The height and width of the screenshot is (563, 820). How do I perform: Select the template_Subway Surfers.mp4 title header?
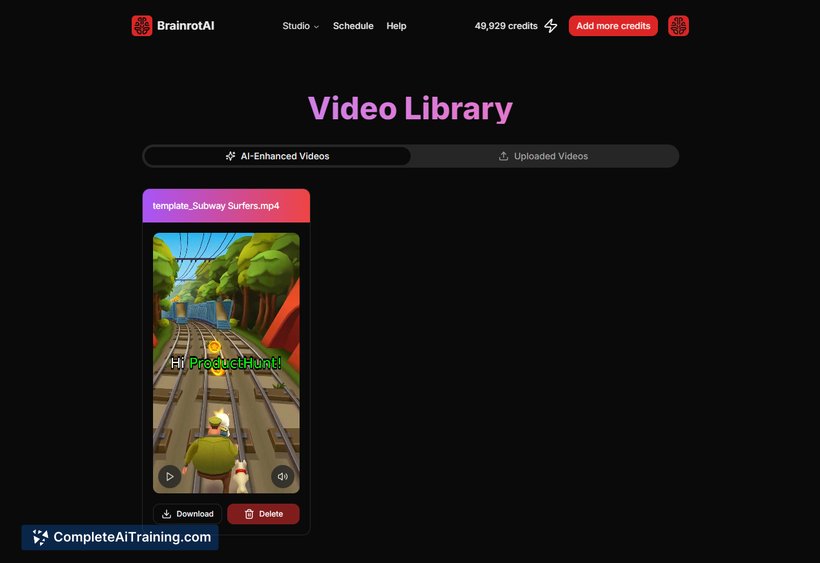(226, 205)
